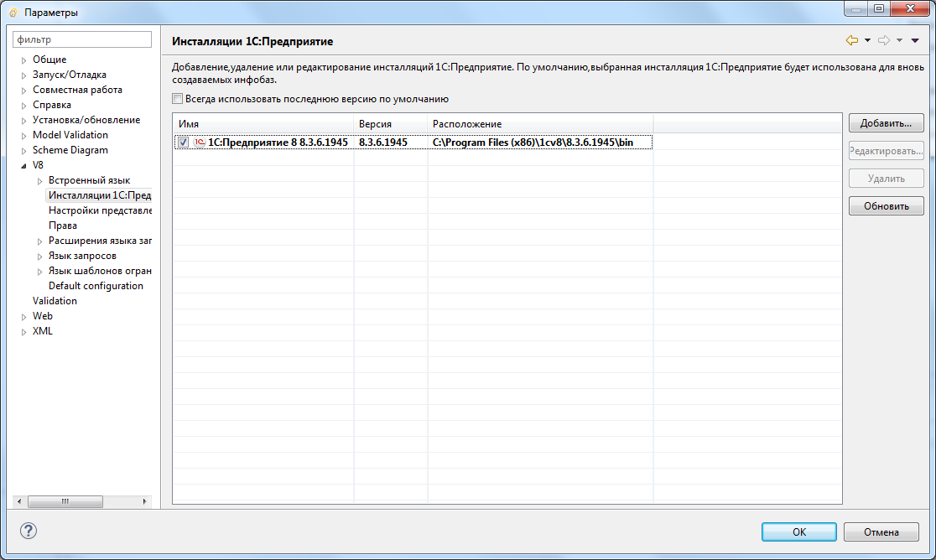Click the back navigation arrow icon
936x560 pixels.
pos(852,40)
